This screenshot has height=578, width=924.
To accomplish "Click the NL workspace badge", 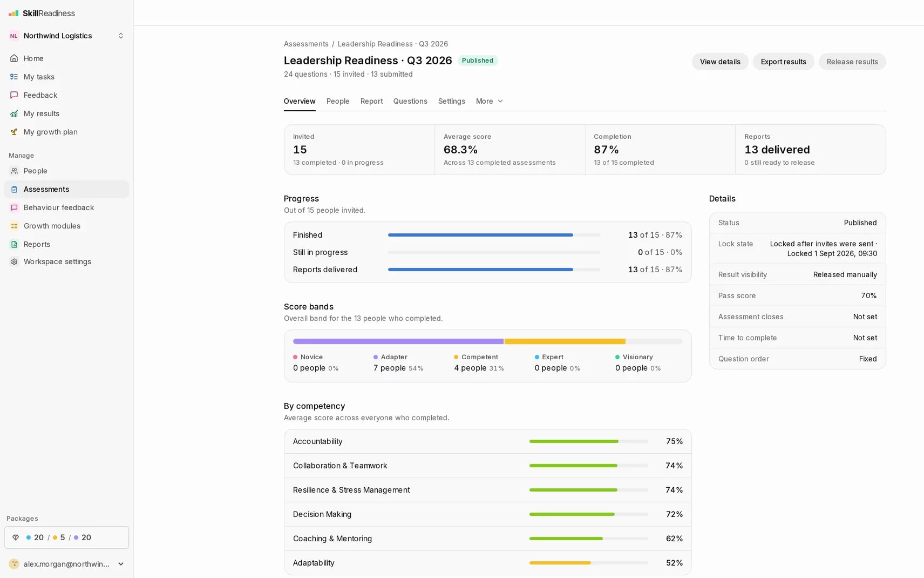I will coord(14,36).
